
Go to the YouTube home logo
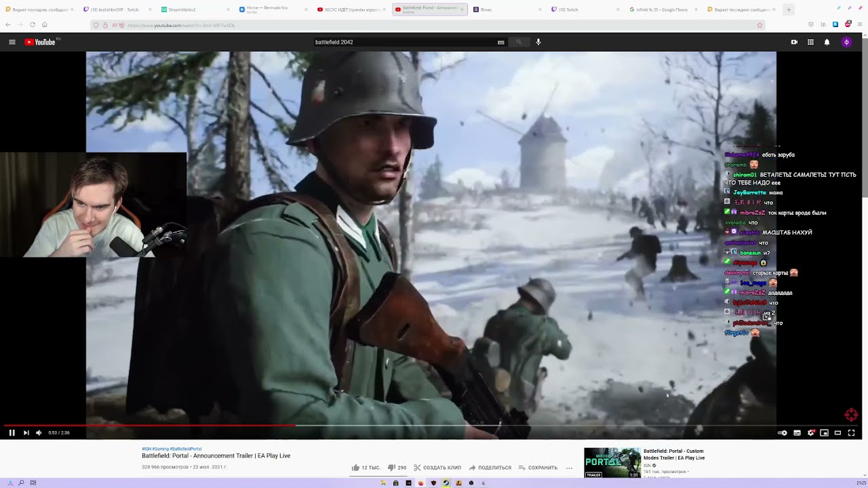click(40, 42)
